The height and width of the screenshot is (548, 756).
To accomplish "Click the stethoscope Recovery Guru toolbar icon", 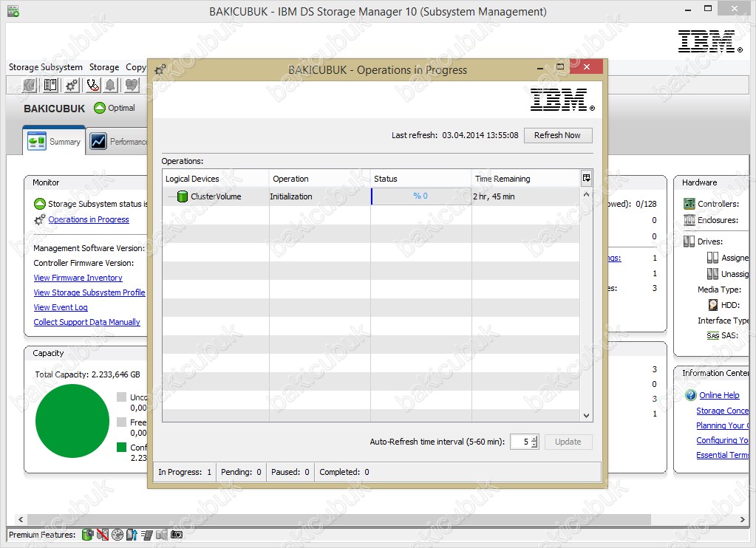I will [92, 86].
